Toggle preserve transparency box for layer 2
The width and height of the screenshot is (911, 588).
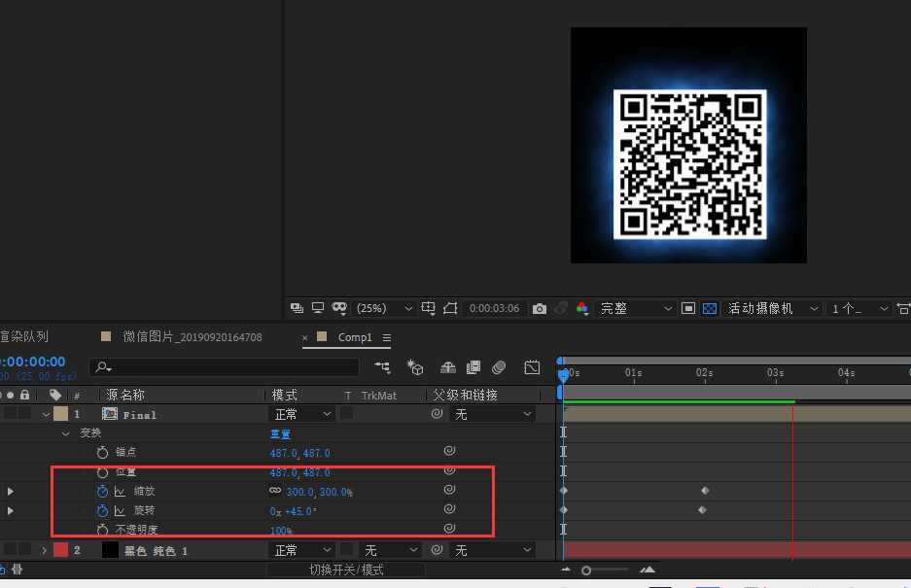[x=346, y=550]
